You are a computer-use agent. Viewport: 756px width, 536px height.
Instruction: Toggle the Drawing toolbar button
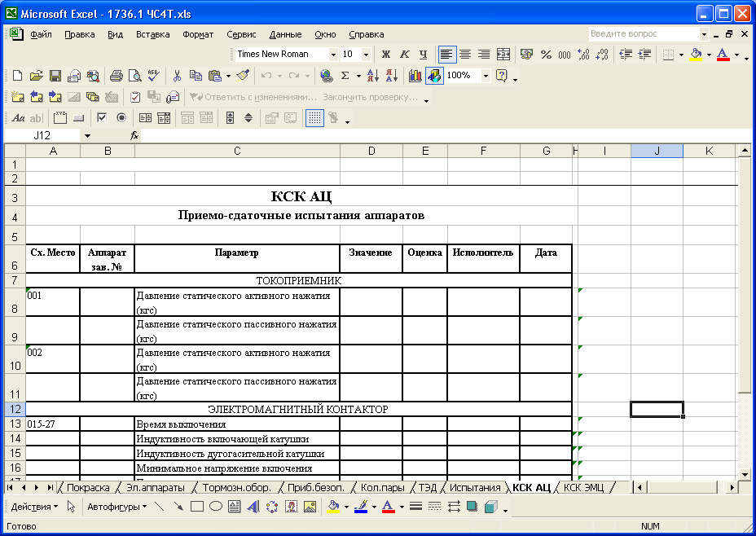tap(434, 76)
